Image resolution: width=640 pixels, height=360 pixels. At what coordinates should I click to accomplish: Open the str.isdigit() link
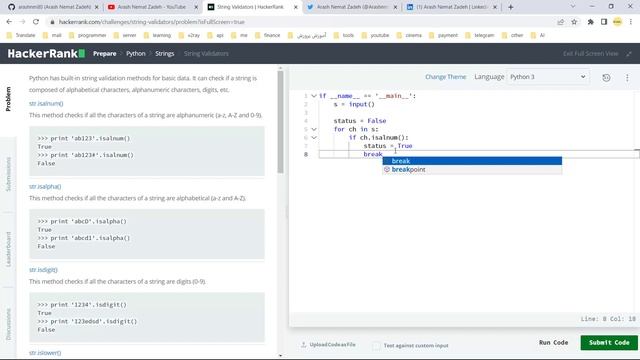coord(43,270)
